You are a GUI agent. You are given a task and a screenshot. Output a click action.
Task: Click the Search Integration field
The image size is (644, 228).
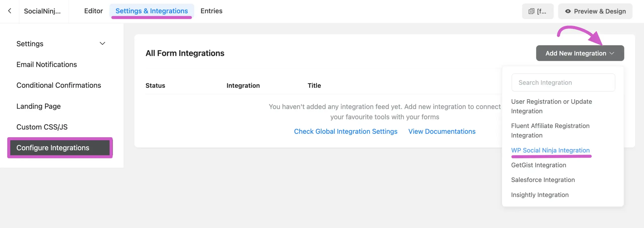[x=563, y=82]
